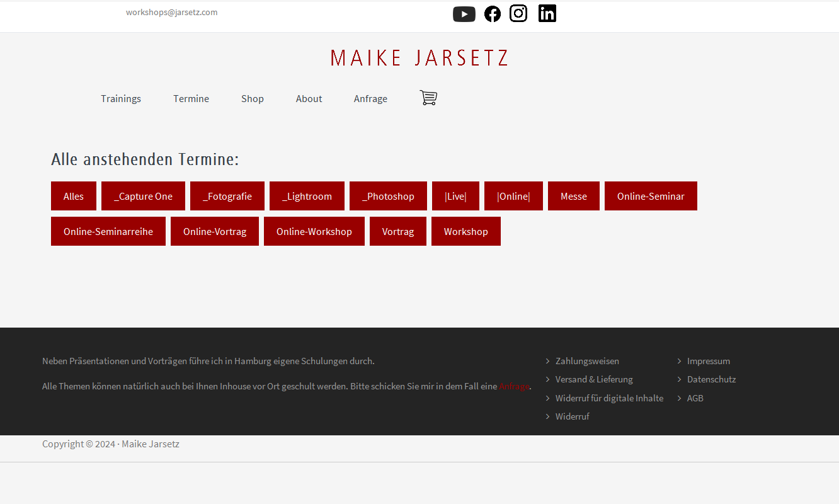The height and width of the screenshot is (504, 839).
Task: Open the AGB footer link
Action: [x=695, y=398]
